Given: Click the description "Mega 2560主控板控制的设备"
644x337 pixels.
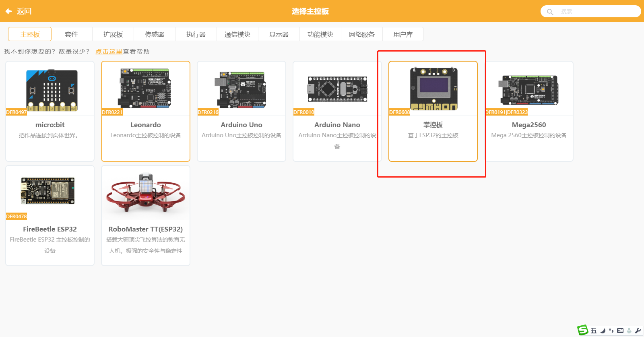Looking at the screenshot, I should click(x=529, y=135).
